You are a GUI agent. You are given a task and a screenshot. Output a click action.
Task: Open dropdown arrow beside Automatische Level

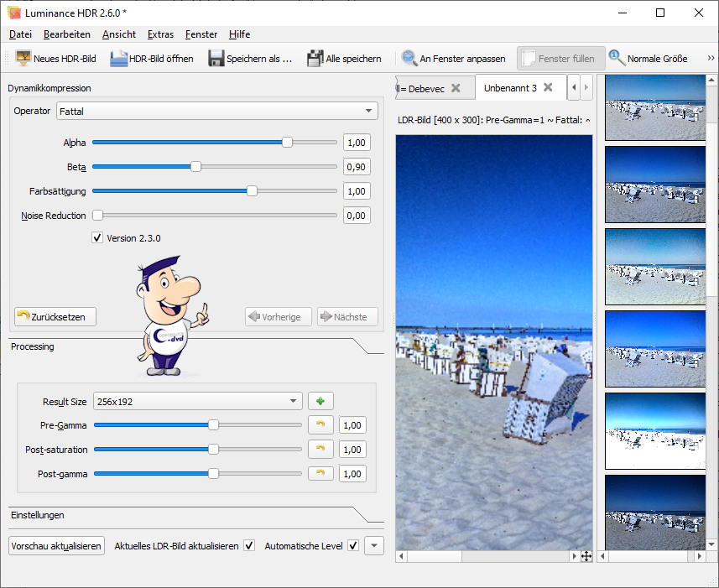point(375,546)
